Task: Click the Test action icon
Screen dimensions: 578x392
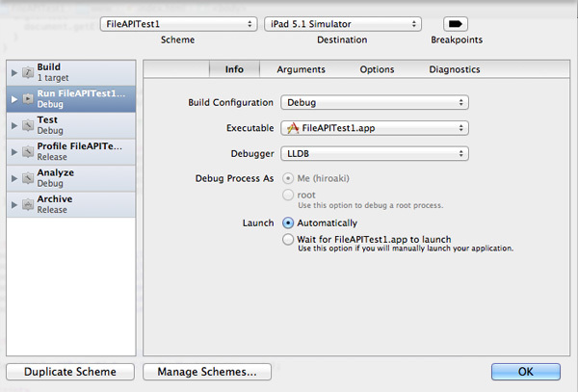Action: (x=28, y=125)
